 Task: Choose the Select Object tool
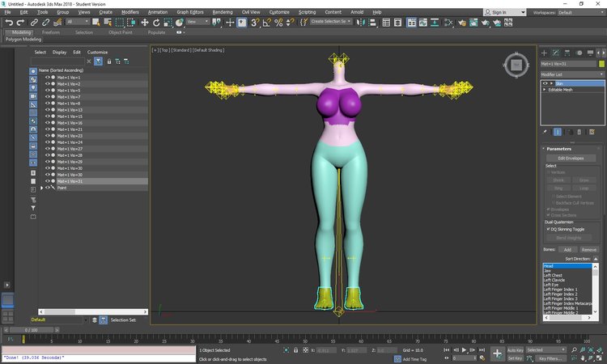[96, 23]
